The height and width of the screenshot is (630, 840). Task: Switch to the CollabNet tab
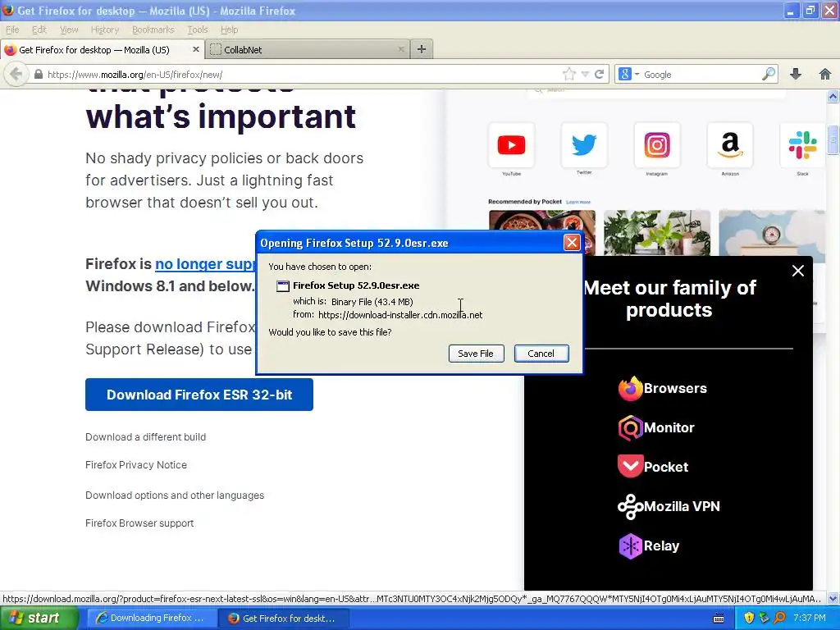307,49
